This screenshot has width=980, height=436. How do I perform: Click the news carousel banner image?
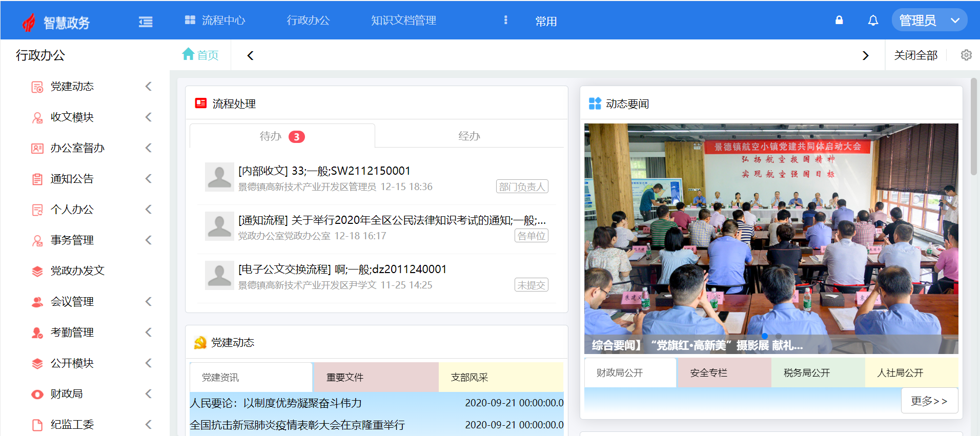pyautogui.click(x=771, y=231)
